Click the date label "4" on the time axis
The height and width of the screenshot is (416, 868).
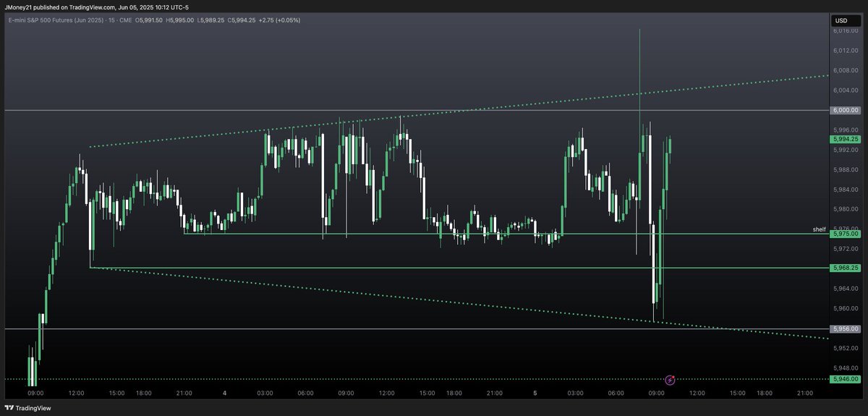coord(225,394)
